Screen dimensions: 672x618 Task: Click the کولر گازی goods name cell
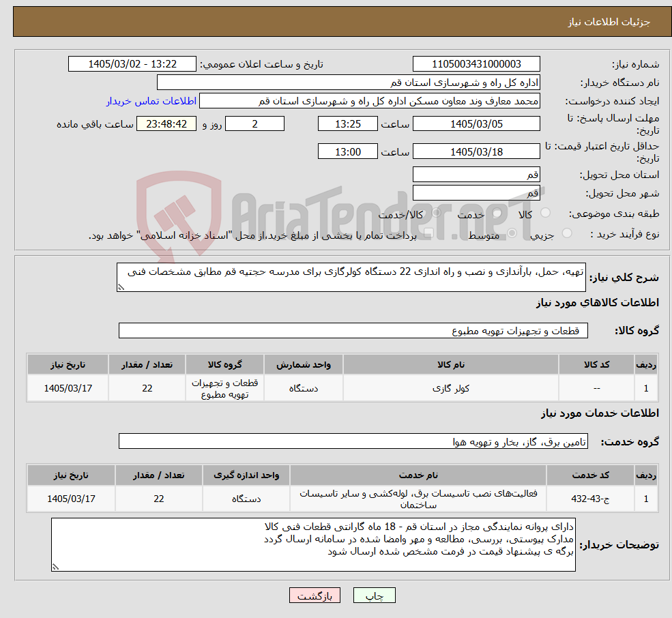[451, 388]
